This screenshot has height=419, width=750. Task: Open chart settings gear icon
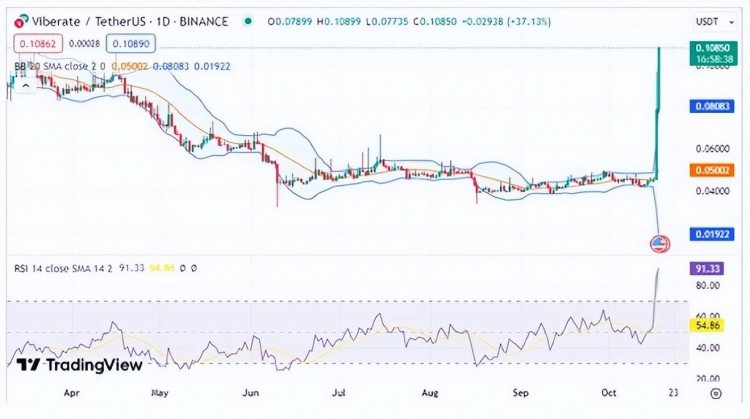pos(716,393)
